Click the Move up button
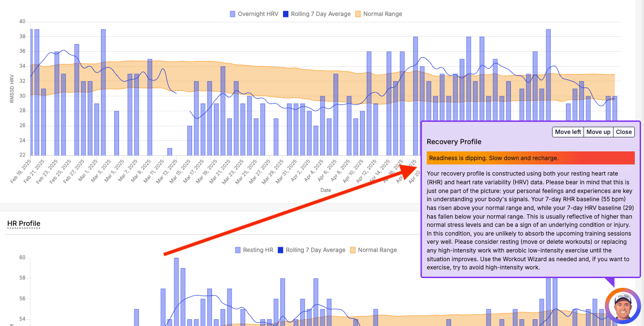This screenshot has height=326, width=644. click(x=599, y=132)
